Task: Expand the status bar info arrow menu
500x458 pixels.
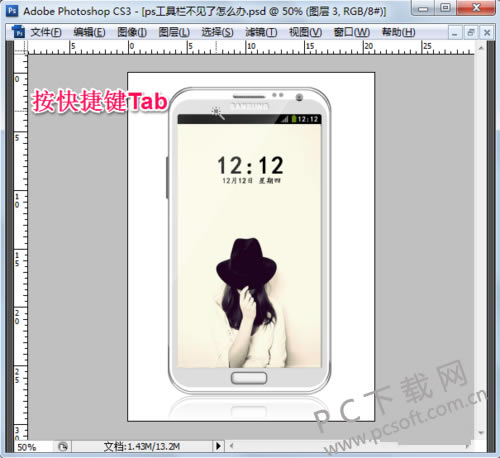Action: [218, 446]
